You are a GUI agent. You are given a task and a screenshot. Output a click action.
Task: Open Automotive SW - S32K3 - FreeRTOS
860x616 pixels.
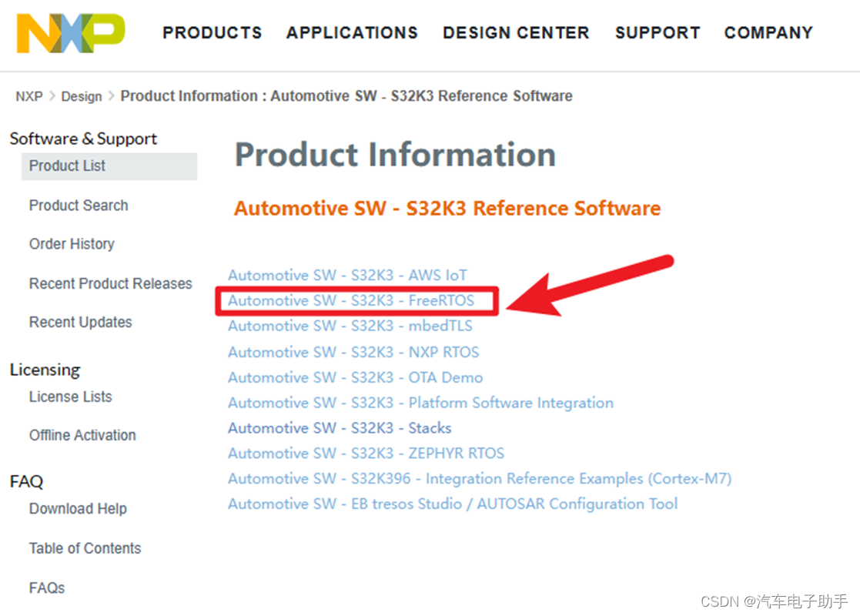click(351, 300)
